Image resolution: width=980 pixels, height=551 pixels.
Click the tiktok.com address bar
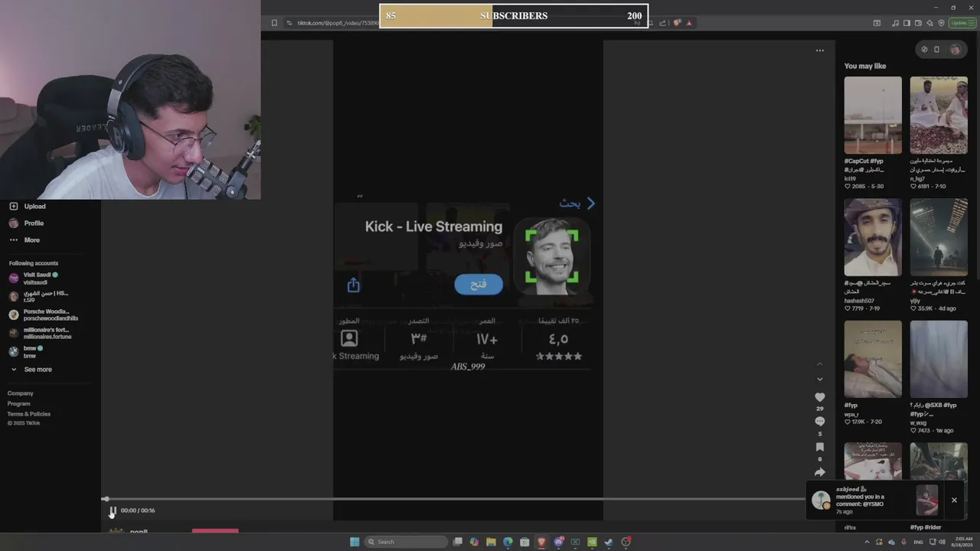pyautogui.click(x=337, y=23)
